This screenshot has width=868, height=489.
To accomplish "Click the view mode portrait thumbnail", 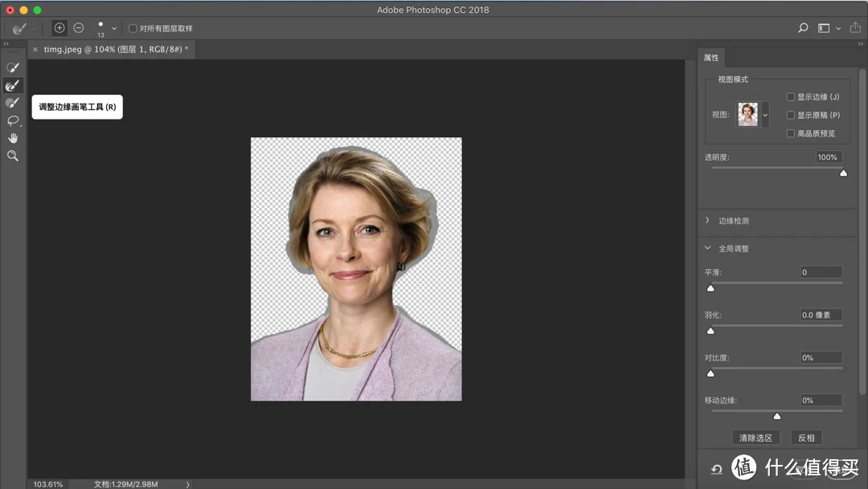I will tap(748, 115).
